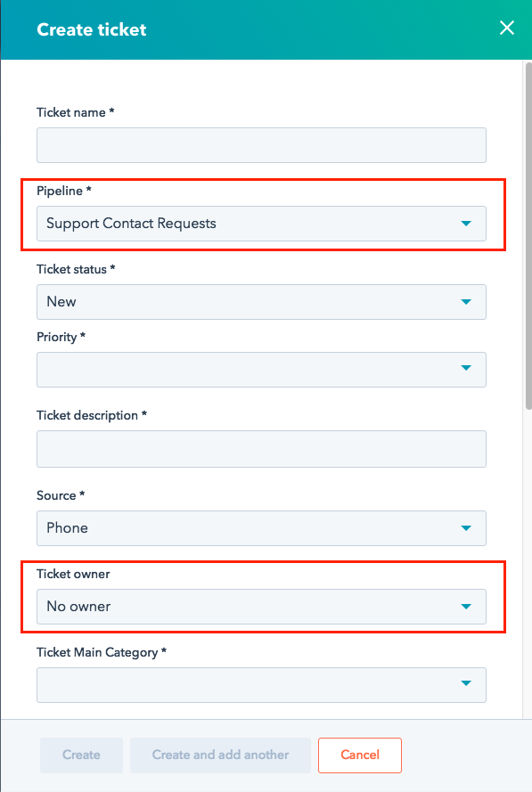Screen dimensions: 532x792
Task: Click the Ticket description field
Action: tap(261, 449)
